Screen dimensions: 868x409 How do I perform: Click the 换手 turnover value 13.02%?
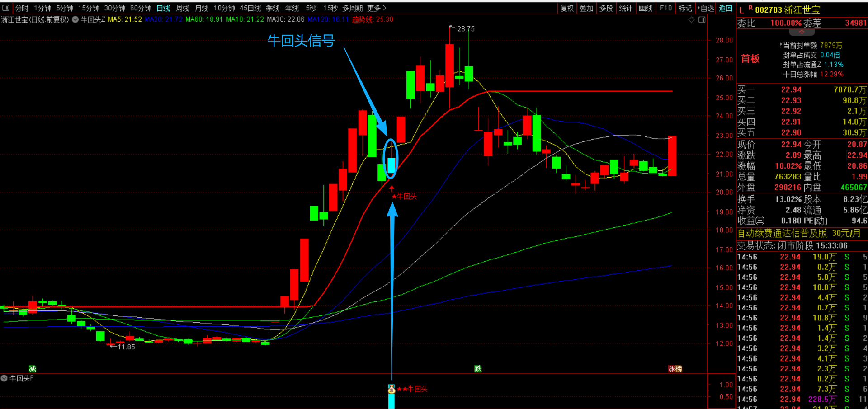tap(788, 199)
